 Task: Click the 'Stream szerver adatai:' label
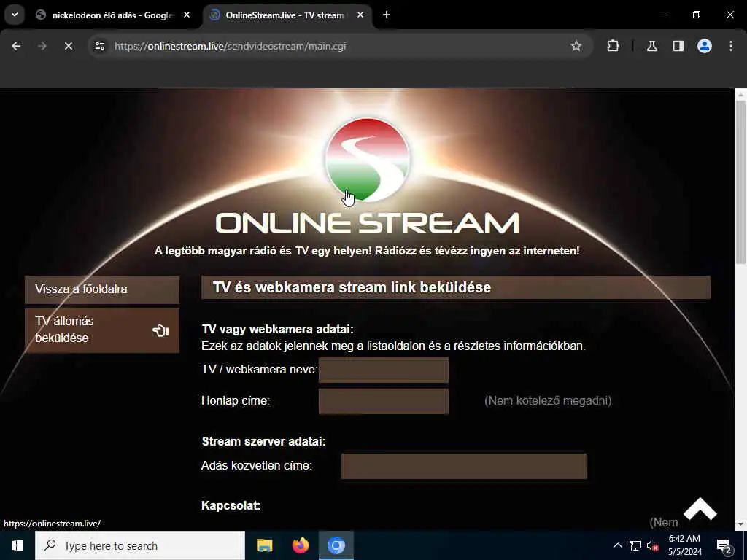[263, 441]
